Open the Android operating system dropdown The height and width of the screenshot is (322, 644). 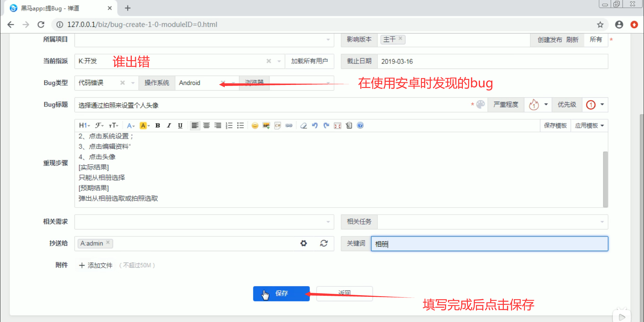[207, 83]
